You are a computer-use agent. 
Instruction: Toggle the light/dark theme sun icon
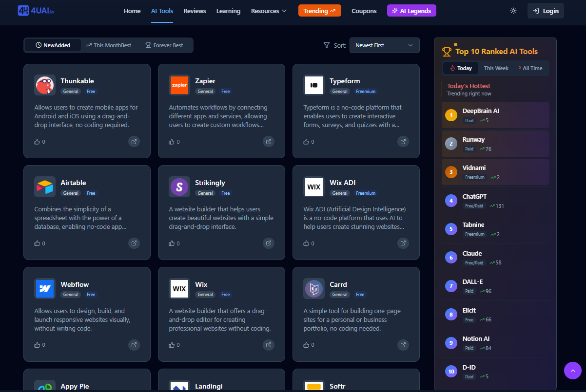pos(513,11)
